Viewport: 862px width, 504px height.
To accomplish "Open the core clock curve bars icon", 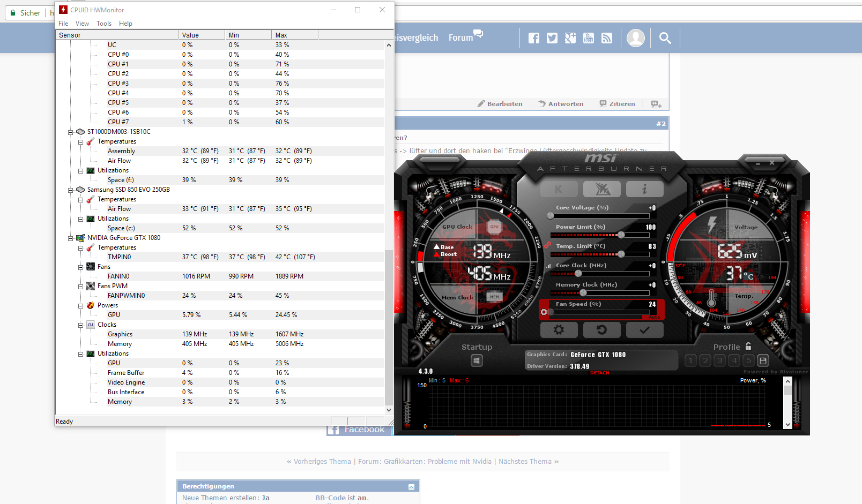I will coord(548,266).
